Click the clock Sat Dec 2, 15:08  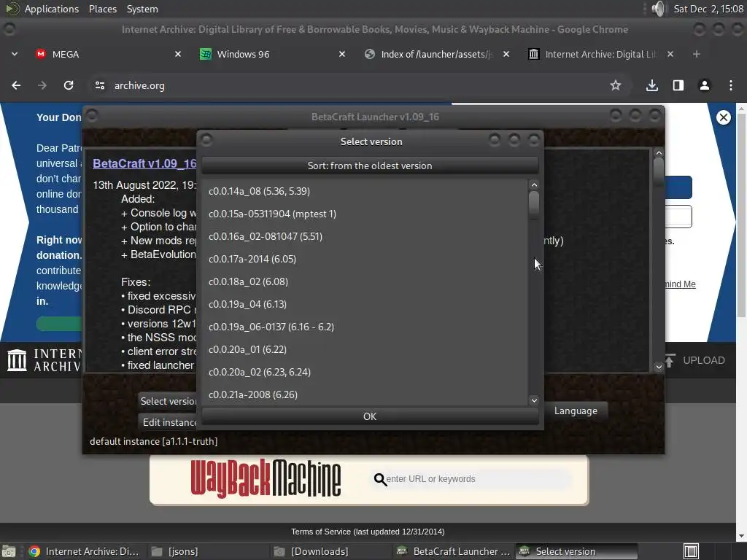(x=708, y=9)
